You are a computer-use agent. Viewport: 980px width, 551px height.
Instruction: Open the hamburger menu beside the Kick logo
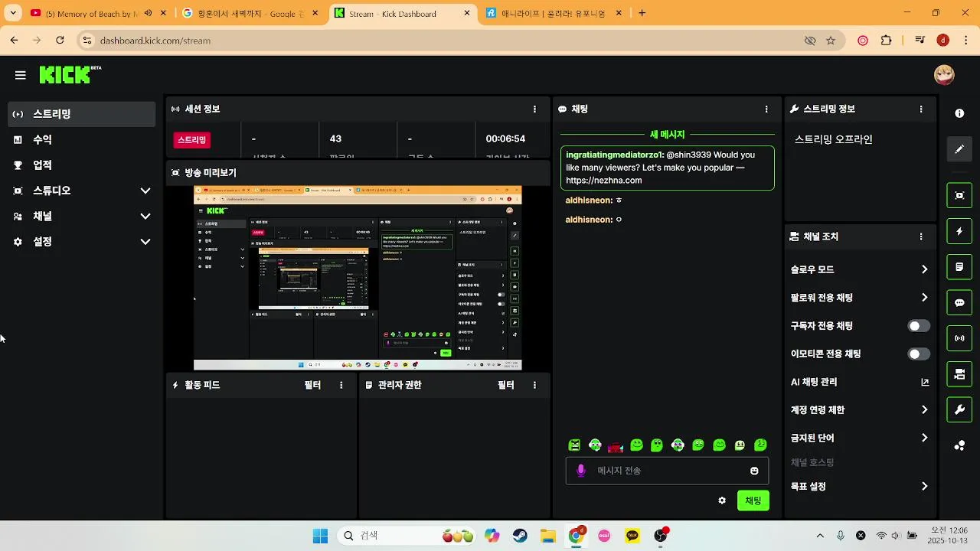[x=21, y=75]
